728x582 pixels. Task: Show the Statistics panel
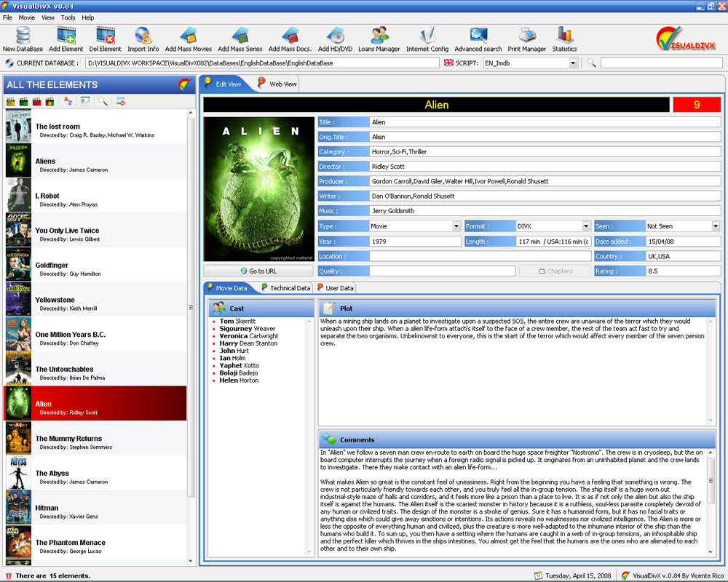[565, 39]
